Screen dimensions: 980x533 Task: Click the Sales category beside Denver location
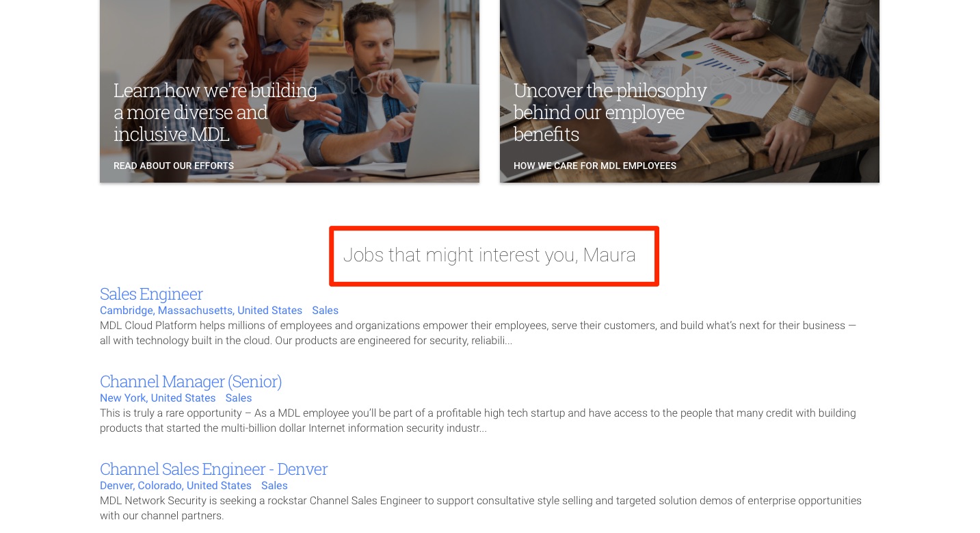pyautogui.click(x=274, y=486)
